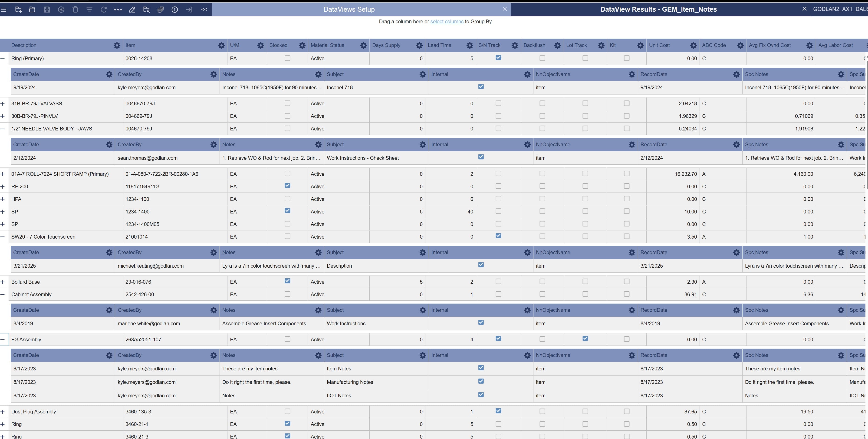The height and width of the screenshot is (439, 868).
Task: Toggle Stocked checkbox for RF-200 row
Action: point(287,186)
